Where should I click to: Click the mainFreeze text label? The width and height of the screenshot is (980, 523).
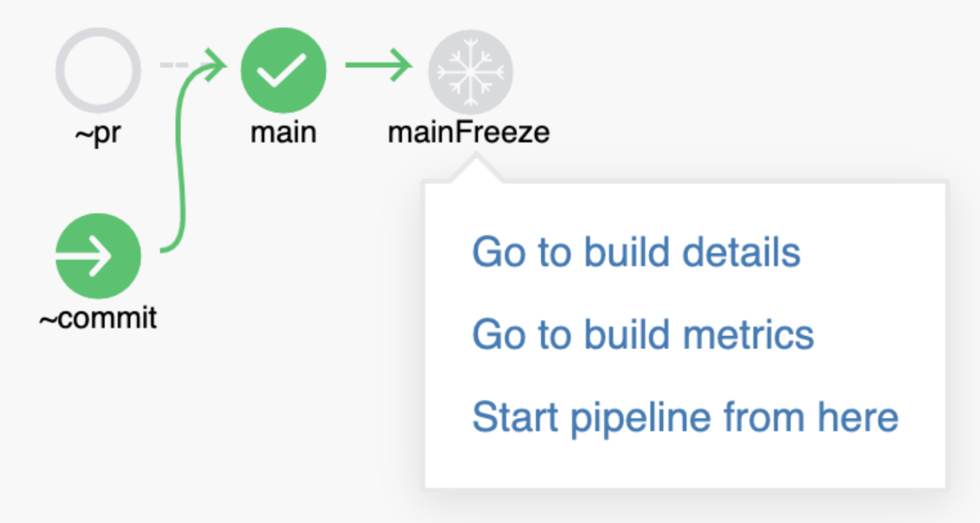click(469, 132)
